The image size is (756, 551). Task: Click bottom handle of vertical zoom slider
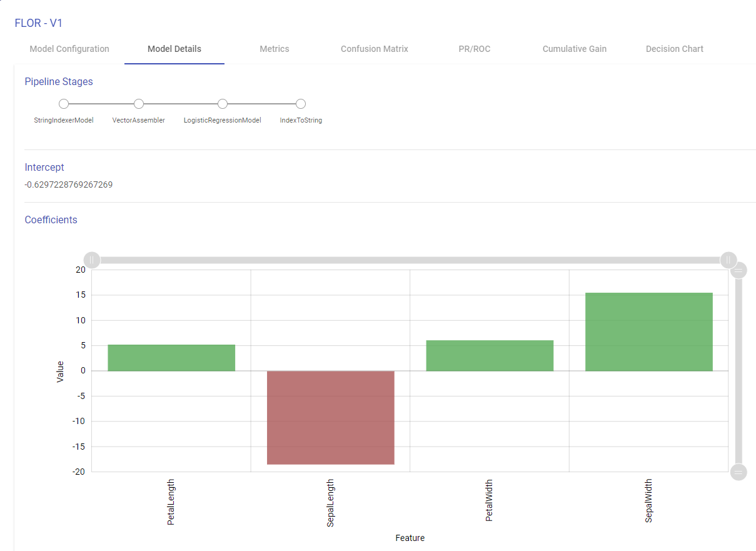pos(738,472)
